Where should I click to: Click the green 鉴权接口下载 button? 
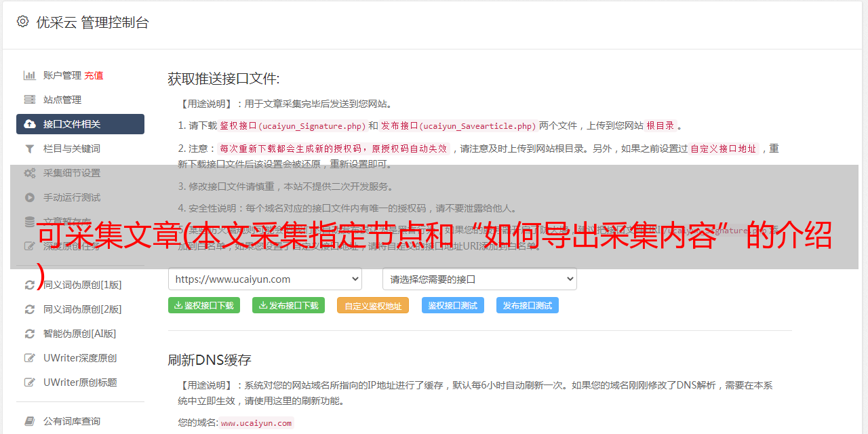click(204, 305)
